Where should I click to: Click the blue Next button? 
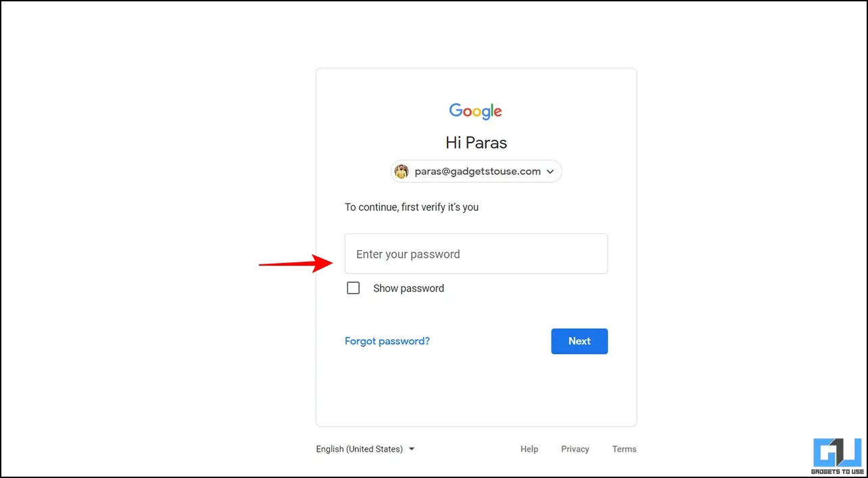click(579, 341)
